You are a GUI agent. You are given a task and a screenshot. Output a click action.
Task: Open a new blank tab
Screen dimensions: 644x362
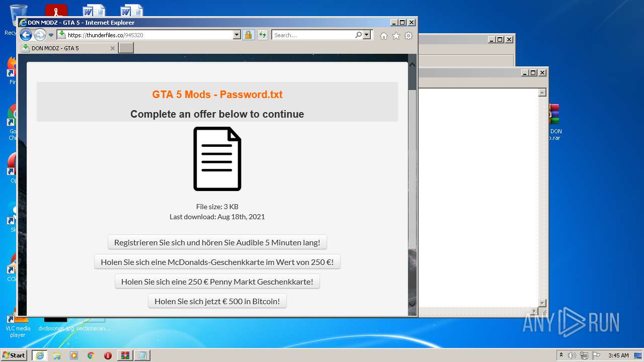[126, 48]
